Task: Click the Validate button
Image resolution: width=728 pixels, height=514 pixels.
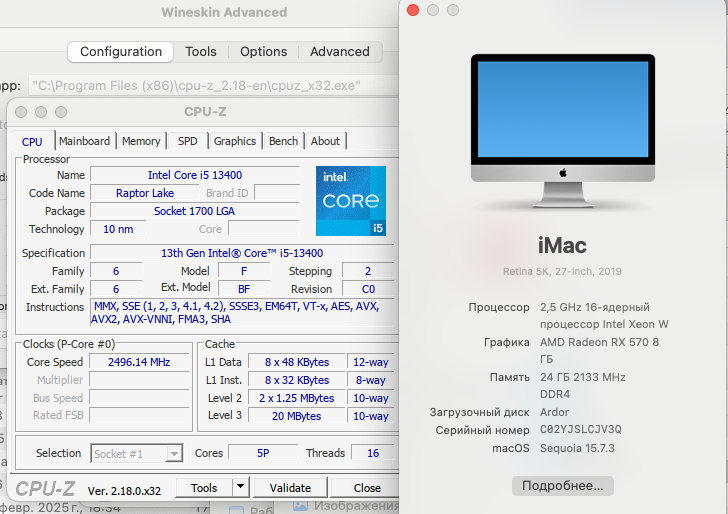Action: [290, 488]
